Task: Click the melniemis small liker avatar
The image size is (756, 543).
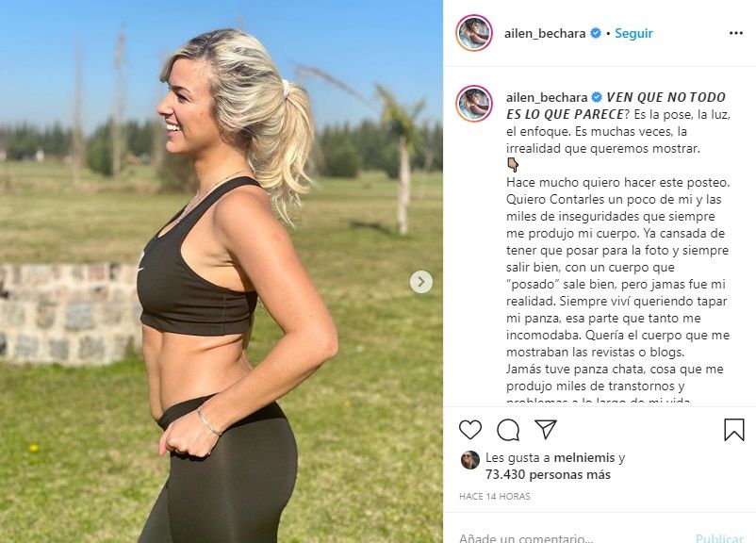Action: click(x=470, y=460)
